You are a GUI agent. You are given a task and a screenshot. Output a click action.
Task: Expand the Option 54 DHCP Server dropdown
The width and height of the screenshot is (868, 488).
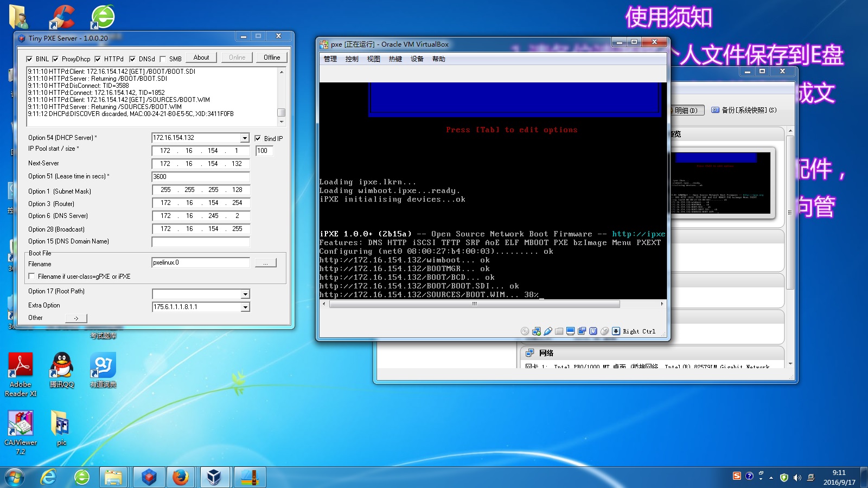(x=245, y=138)
